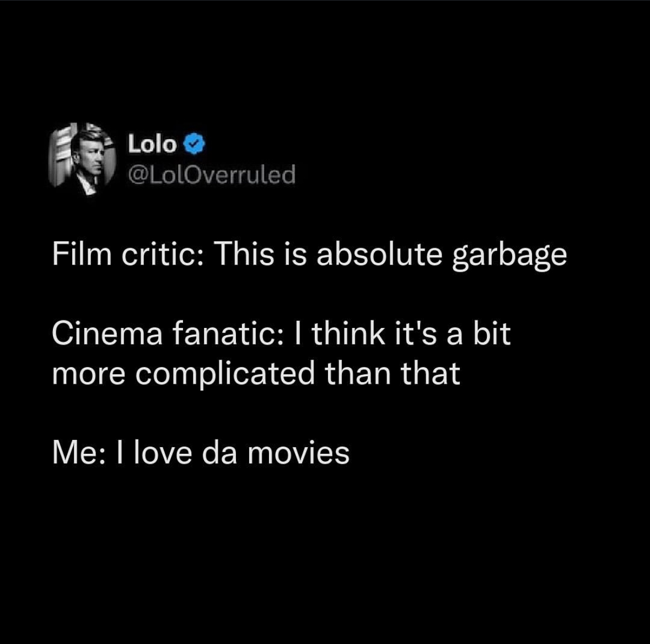Open the Lolo display name
This screenshot has width=650, height=644.
pyautogui.click(x=152, y=144)
